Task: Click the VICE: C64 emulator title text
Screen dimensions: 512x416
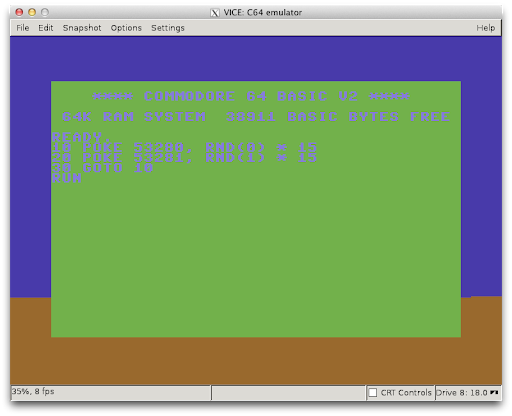Action: [x=263, y=13]
